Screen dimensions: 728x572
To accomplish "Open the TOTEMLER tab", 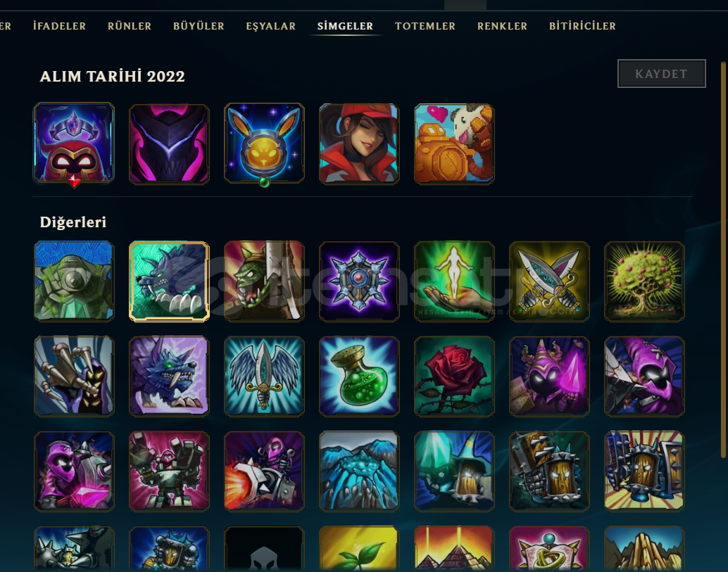I will [x=425, y=26].
